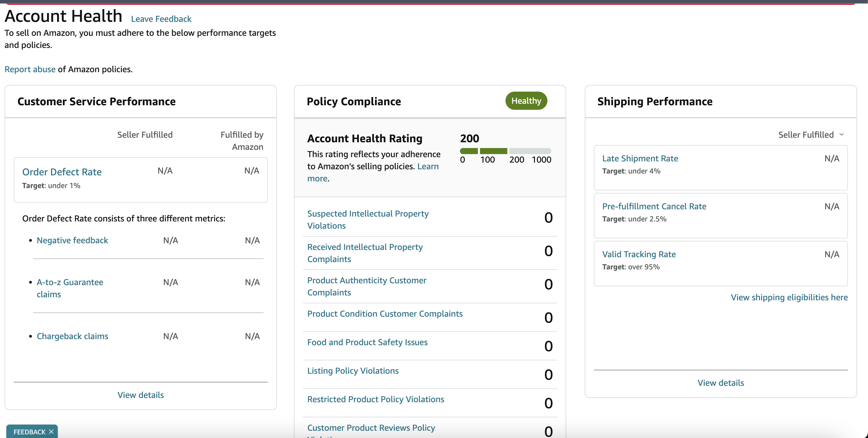Click the 1000 label on rating scale
This screenshot has height=438, width=868.
point(541,160)
